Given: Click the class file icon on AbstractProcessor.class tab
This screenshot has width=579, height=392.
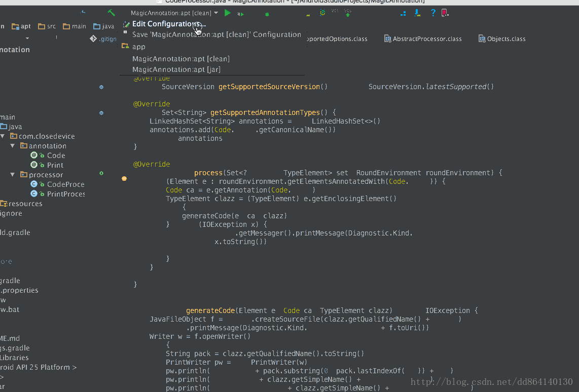Looking at the screenshot, I should click(x=387, y=38).
